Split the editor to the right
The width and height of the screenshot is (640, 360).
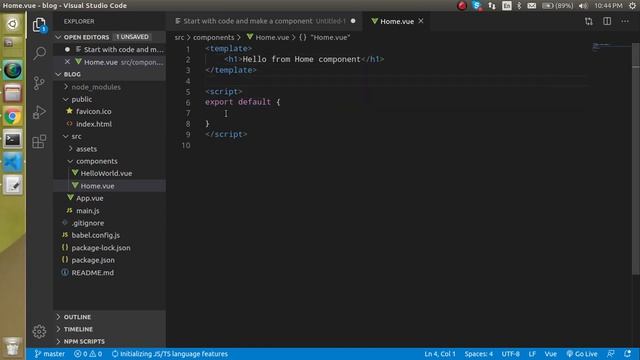pyautogui.click(x=607, y=21)
